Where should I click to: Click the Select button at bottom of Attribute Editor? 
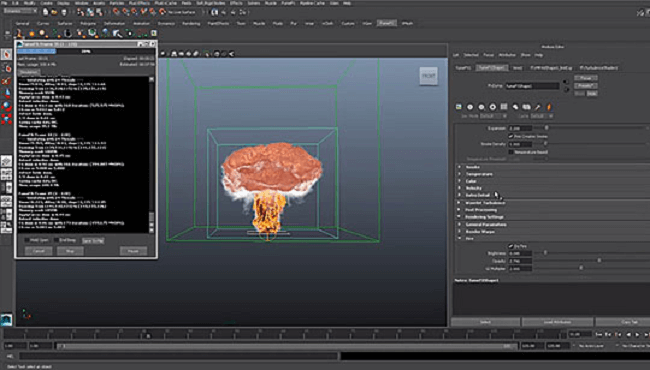click(x=485, y=322)
